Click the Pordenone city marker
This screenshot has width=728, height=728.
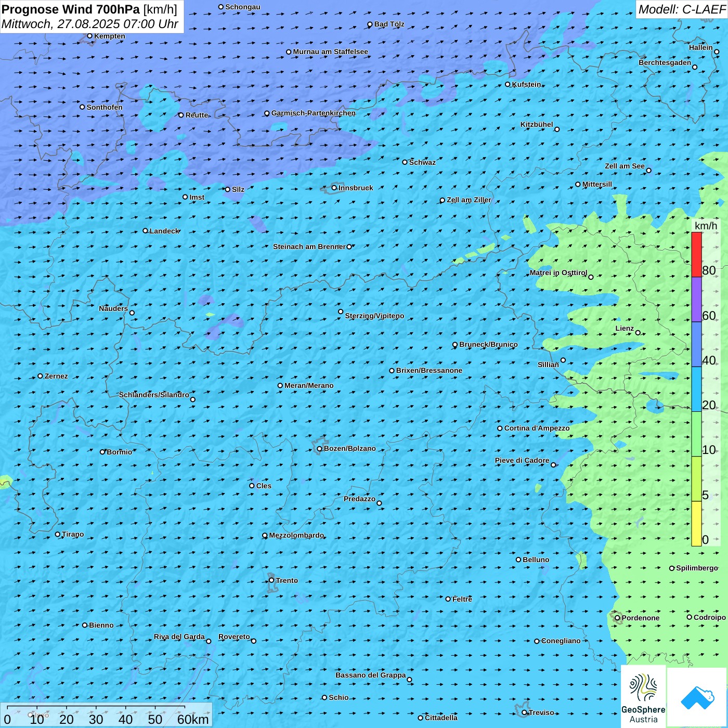(618, 618)
